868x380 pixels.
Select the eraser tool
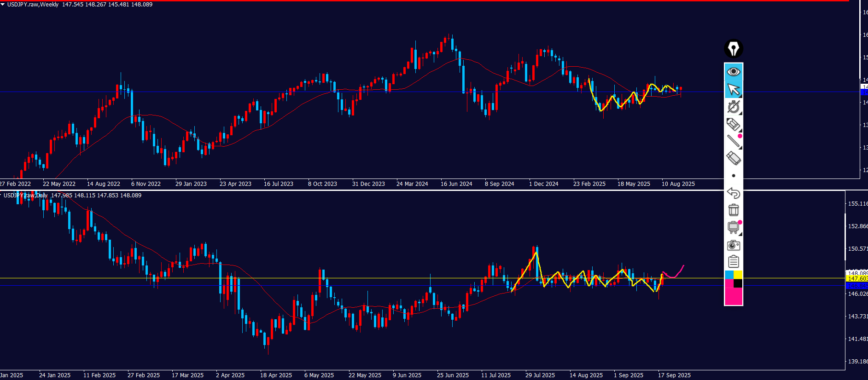pos(733,158)
